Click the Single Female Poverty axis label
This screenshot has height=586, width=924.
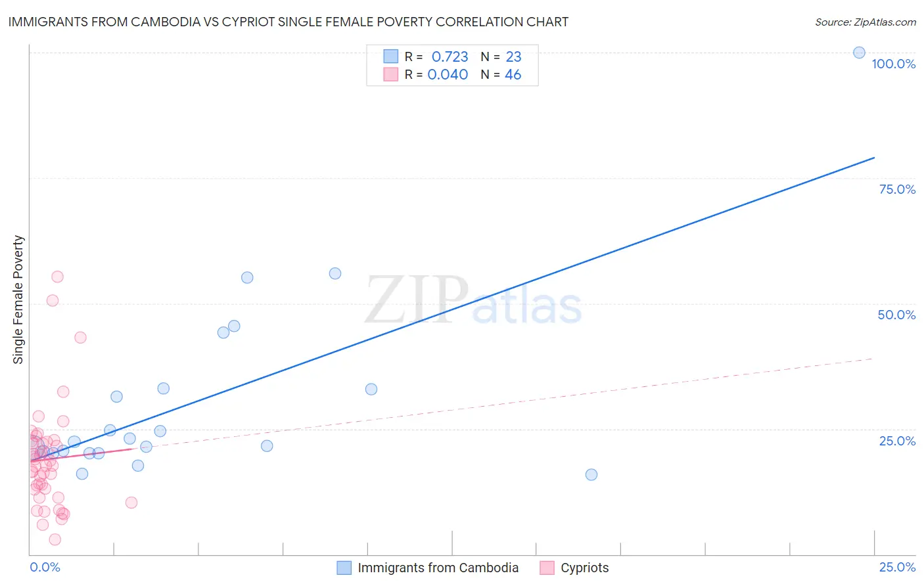(x=18, y=300)
